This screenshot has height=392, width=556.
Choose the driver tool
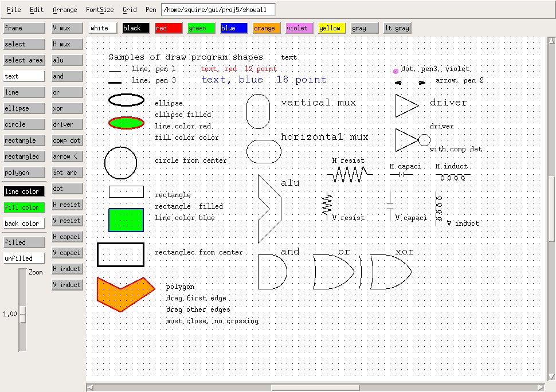click(68, 124)
